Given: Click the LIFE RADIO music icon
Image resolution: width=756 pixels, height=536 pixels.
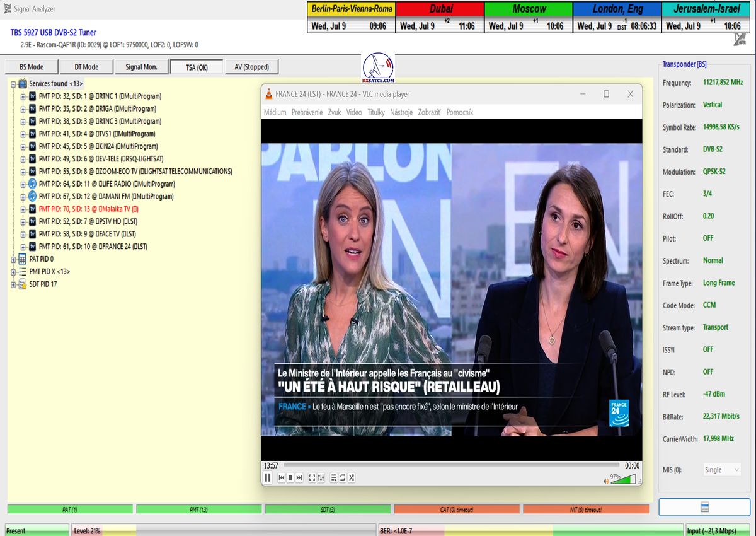Looking at the screenshot, I should [33, 184].
